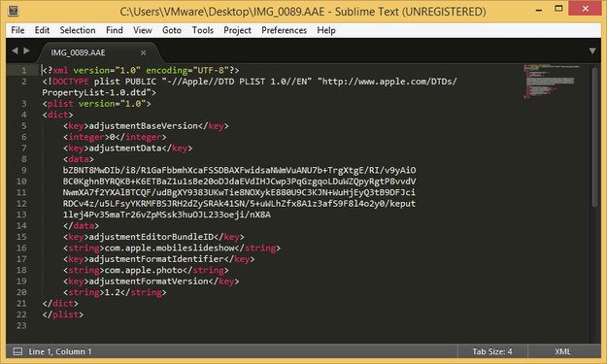Open the Selection menu

[78, 30]
